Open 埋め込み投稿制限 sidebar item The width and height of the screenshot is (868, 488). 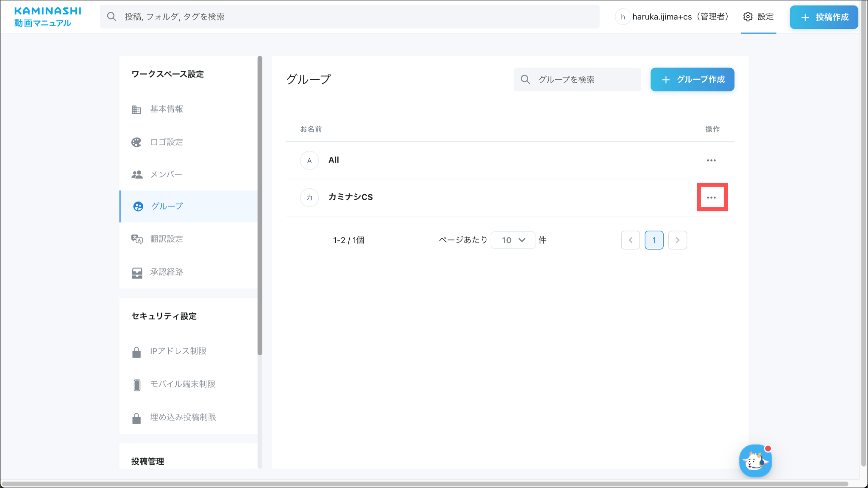point(183,417)
